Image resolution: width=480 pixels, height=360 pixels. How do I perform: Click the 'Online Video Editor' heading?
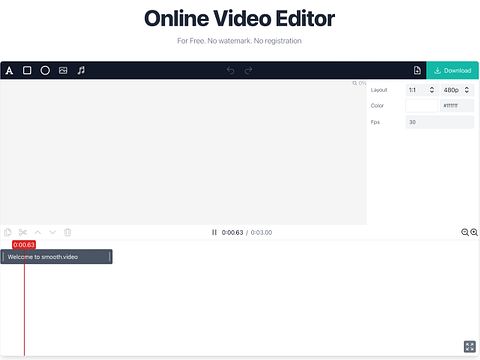point(239,19)
